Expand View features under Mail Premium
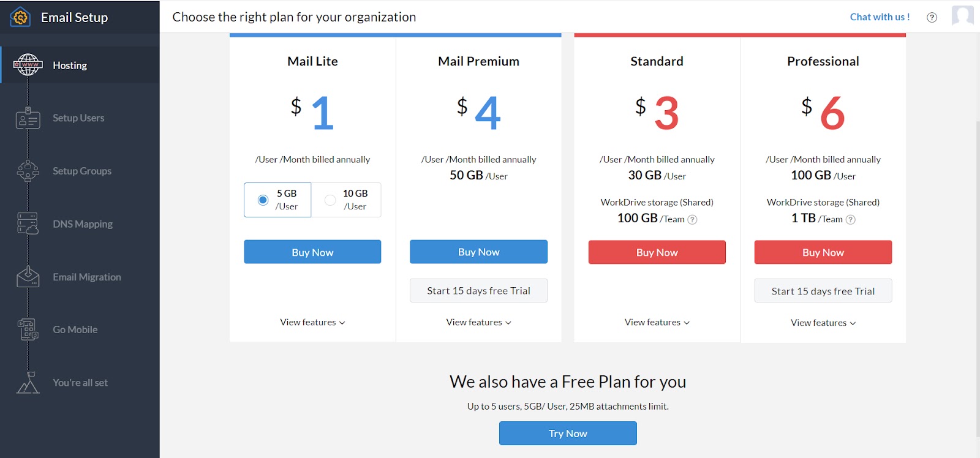 pos(478,322)
